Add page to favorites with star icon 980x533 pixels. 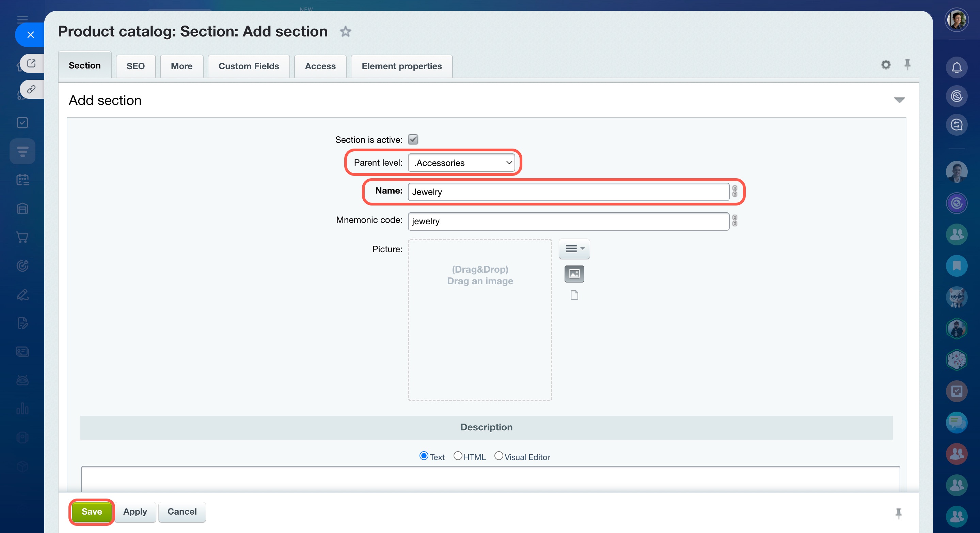pos(345,32)
